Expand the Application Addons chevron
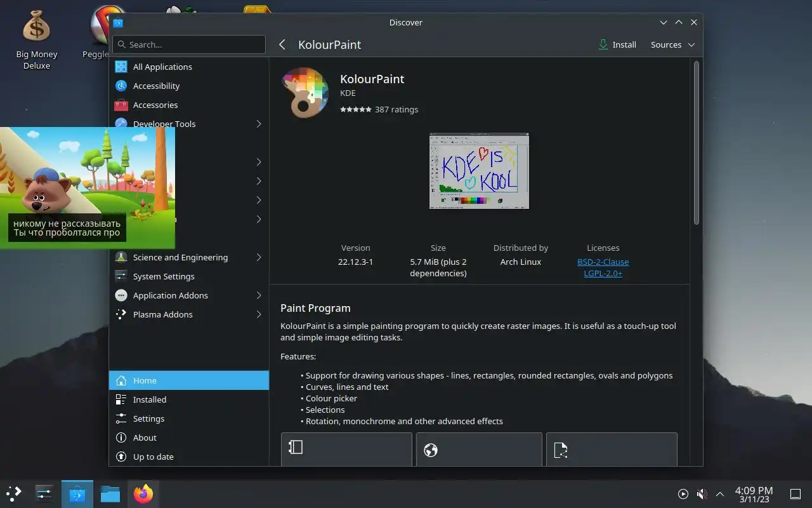 (x=258, y=295)
